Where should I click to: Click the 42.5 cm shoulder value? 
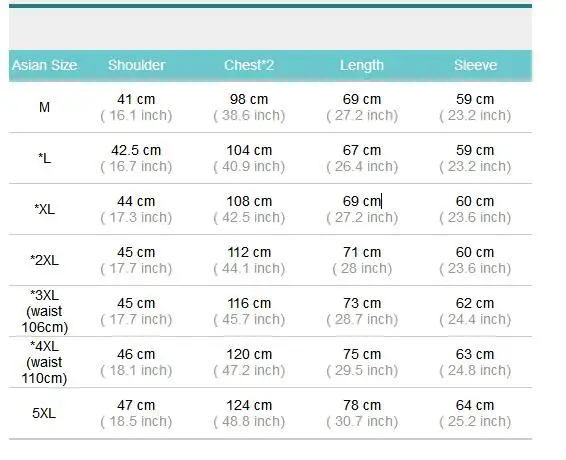pos(136,150)
